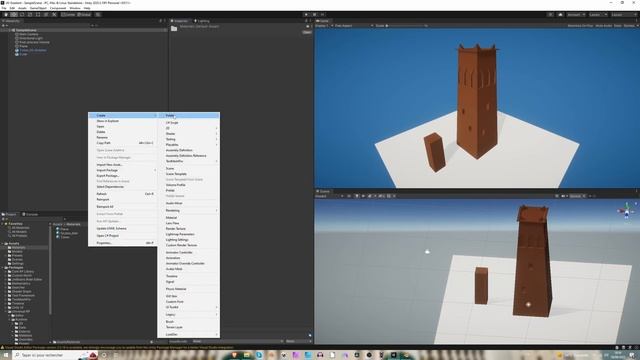Open the Layout dropdown

pyautogui.click(x=624, y=14)
